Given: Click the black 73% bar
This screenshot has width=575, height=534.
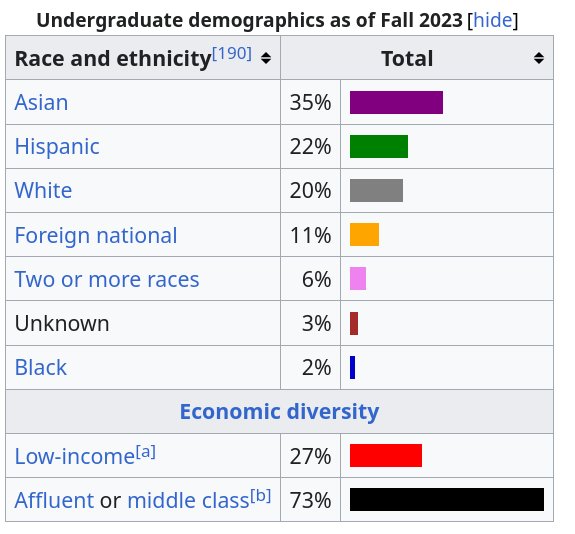Looking at the screenshot, I should point(447,499).
